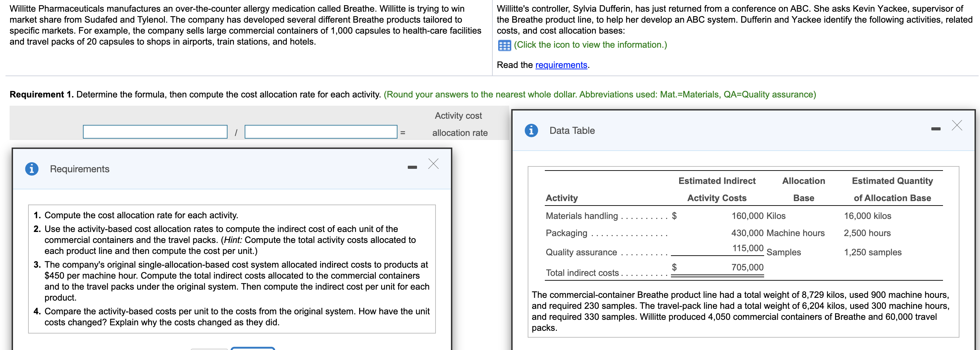This screenshot has width=980, height=350.
Task: Click the 'Machine hours' allocation base cell
Action: (x=796, y=233)
